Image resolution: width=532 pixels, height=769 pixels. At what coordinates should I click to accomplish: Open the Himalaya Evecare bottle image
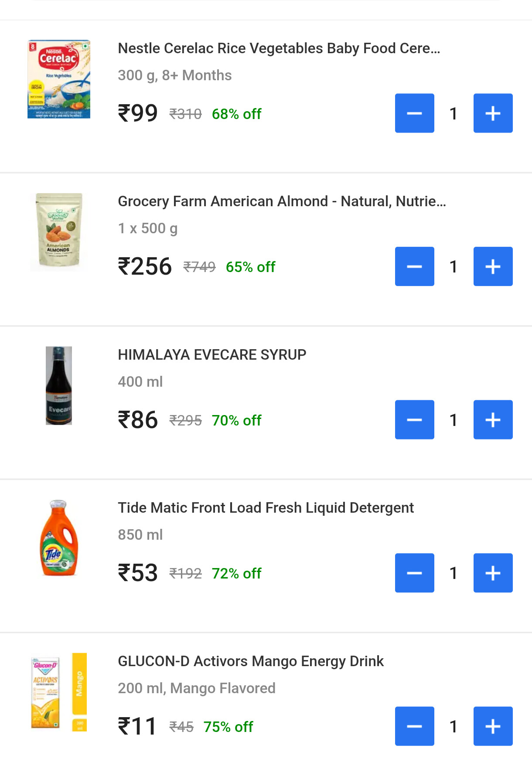tap(59, 385)
